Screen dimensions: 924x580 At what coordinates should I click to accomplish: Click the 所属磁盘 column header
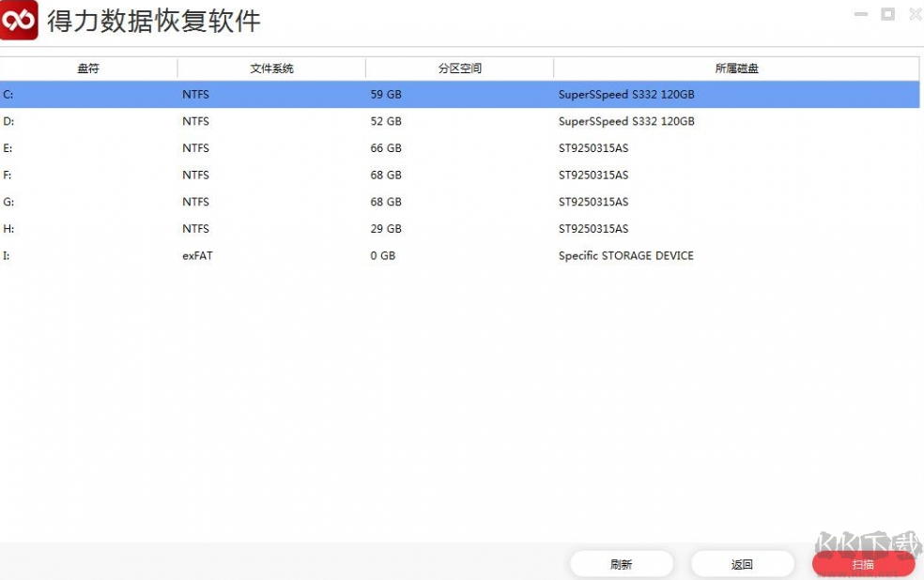coord(735,68)
